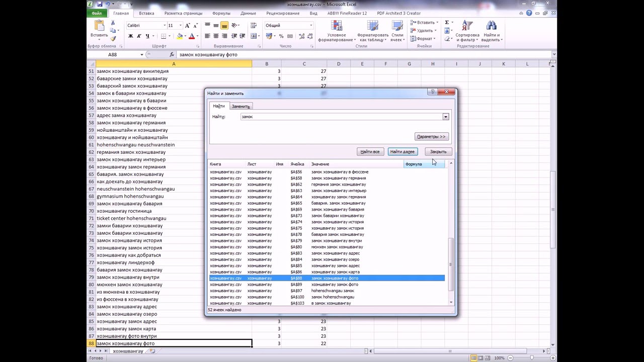This screenshot has height=362, width=644.
Task: Expand the ribbon Вставить cells dropdown
Action: pyautogui.click(x=437, y=23)
